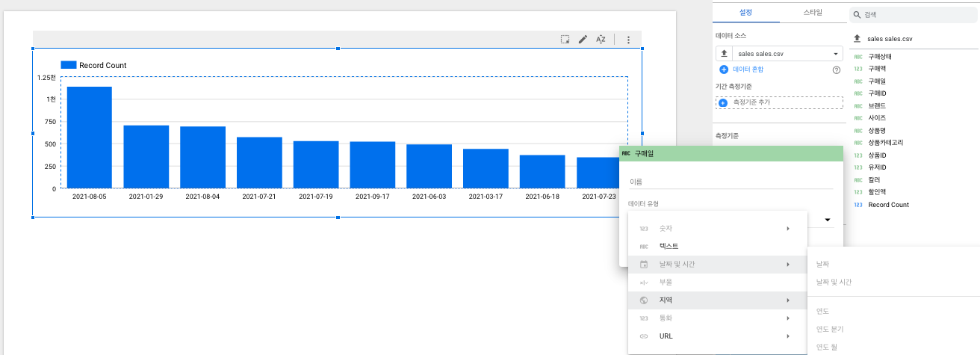The height and width of the screenshot is (355, 980).
Task: Click the 2021-07-21 axis label
Action: 259,197
